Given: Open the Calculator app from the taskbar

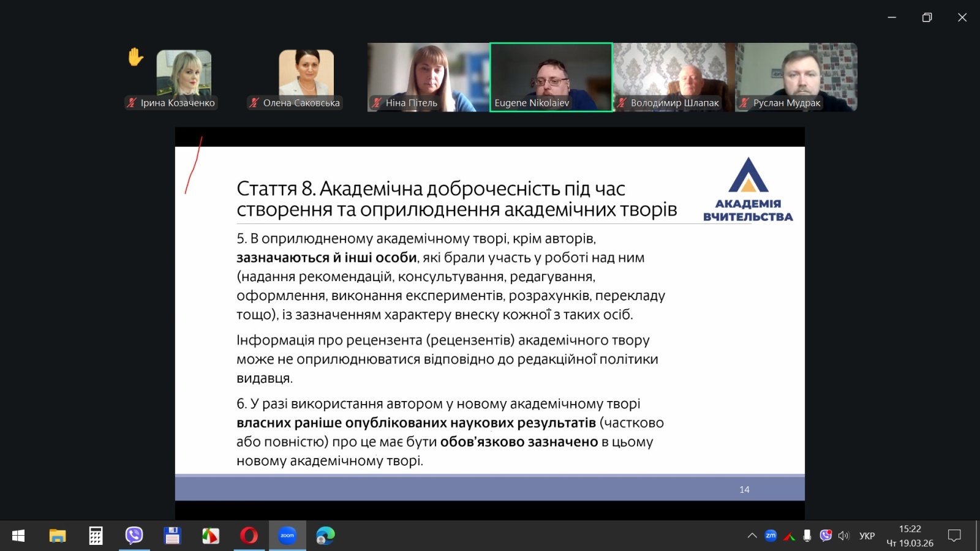Looking at the screenshot, I should pos(96,536).
